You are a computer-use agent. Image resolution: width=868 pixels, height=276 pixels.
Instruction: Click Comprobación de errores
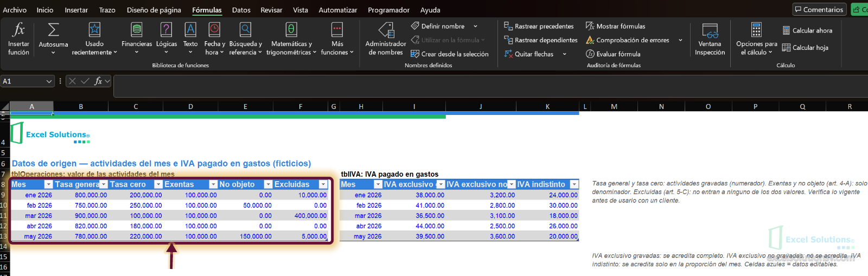[628, 40]
